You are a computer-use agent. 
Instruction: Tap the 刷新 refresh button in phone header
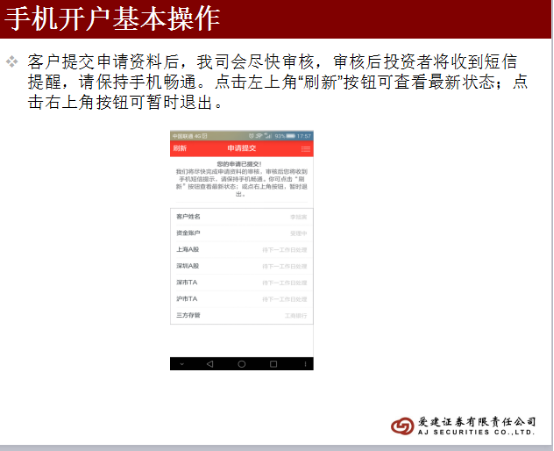(180, 148)
